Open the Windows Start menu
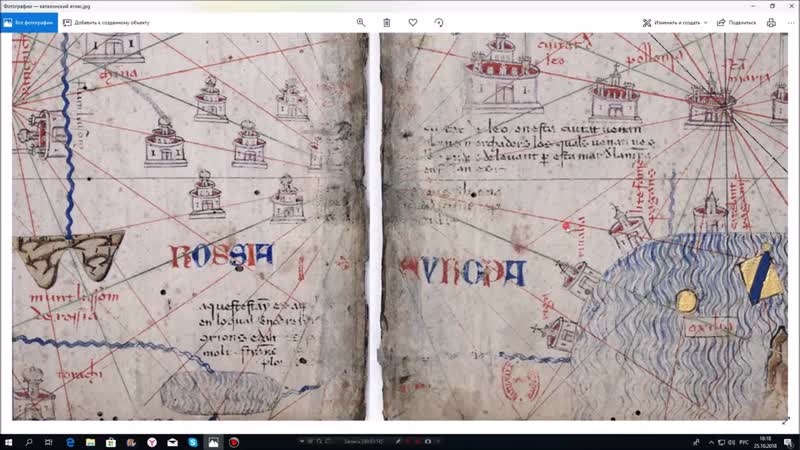The height and width of the screenshot is (450, 800). [x=8, y=442]
